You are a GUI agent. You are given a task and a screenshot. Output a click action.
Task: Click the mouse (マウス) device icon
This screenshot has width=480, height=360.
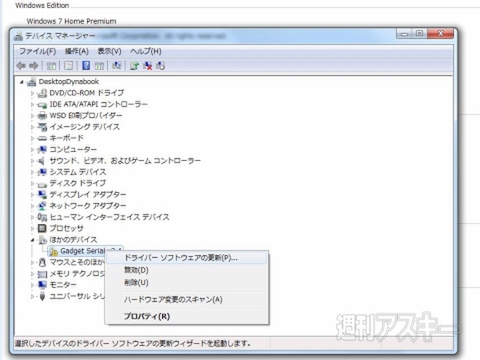(42, 262)
